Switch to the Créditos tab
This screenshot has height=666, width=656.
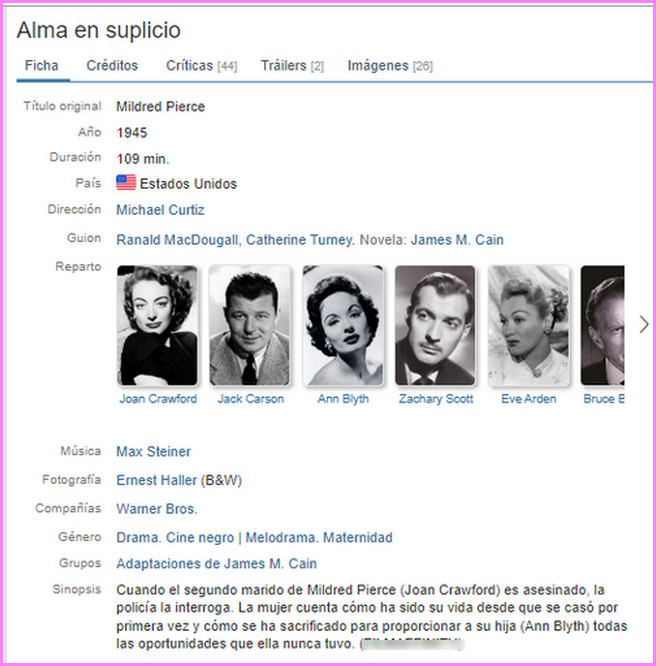point(112,65)
